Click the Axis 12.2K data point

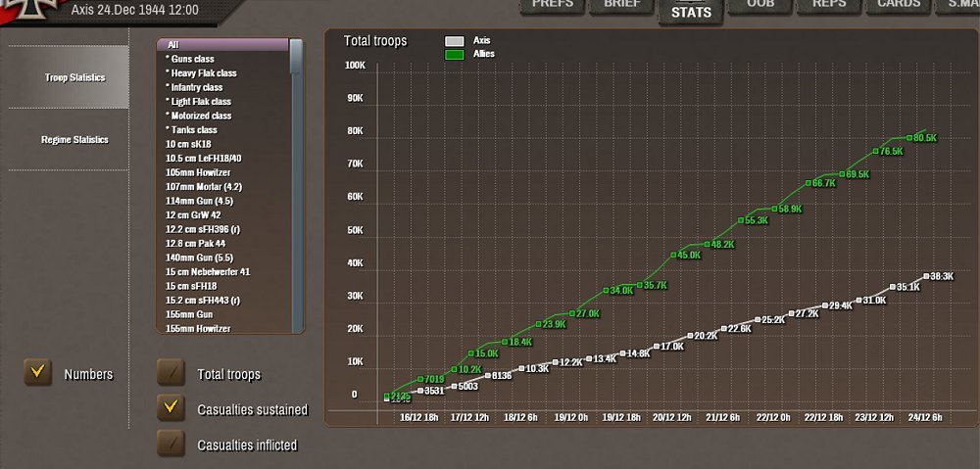[x=555, y=362]
